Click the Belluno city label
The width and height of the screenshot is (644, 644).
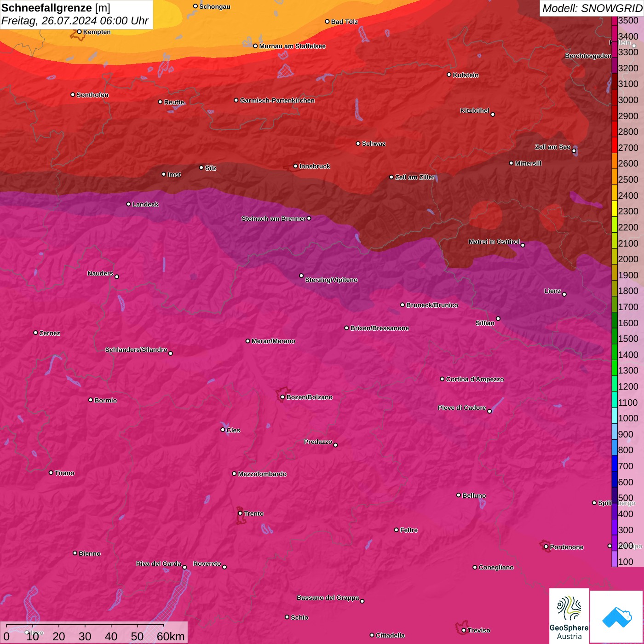point(474,495)
